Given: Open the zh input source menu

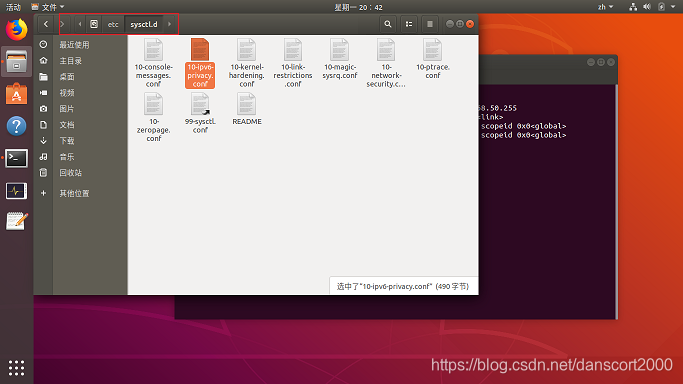Looking at the screenshot, I should point(605,7).
